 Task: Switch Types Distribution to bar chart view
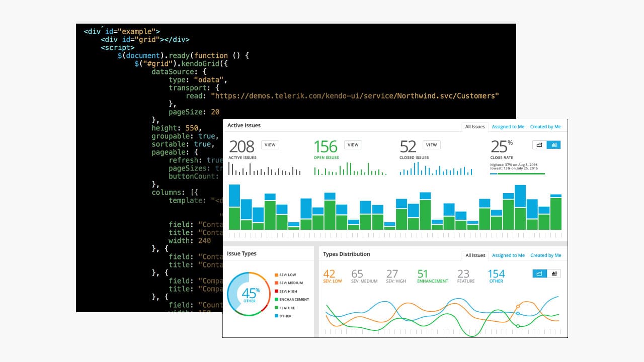[554, 274]
